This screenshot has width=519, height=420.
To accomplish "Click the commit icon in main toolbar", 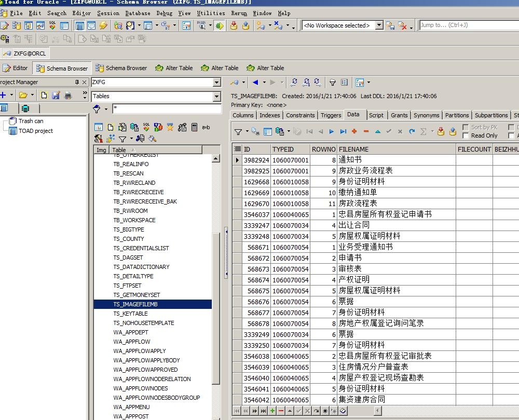I will pyautogui.click(x=234, y=25).
